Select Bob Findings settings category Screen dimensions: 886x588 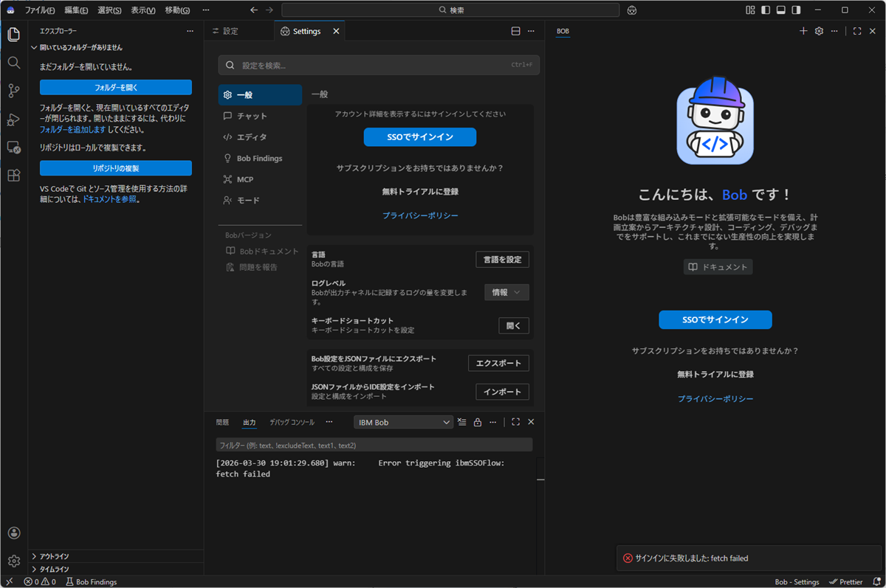pos(260,158)
